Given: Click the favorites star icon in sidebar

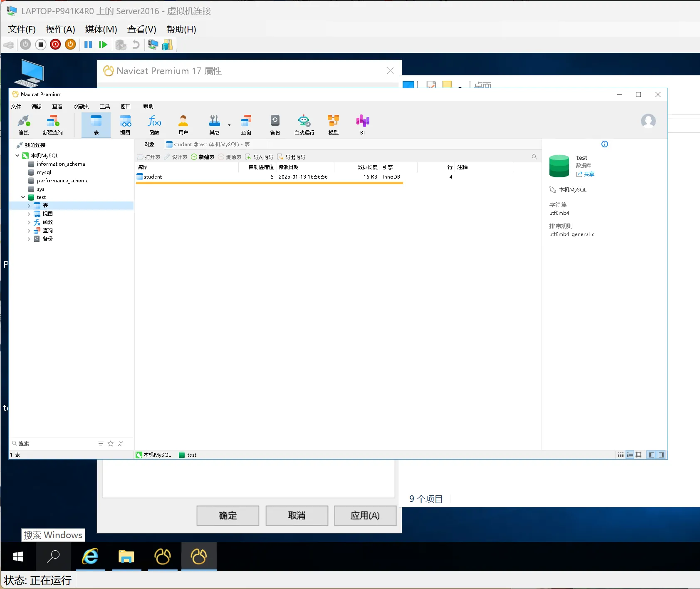Looking at the screenshot, I should point(111,444).
